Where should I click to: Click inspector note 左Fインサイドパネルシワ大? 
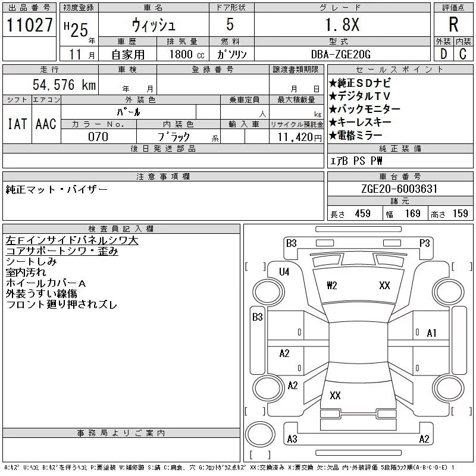72,240
